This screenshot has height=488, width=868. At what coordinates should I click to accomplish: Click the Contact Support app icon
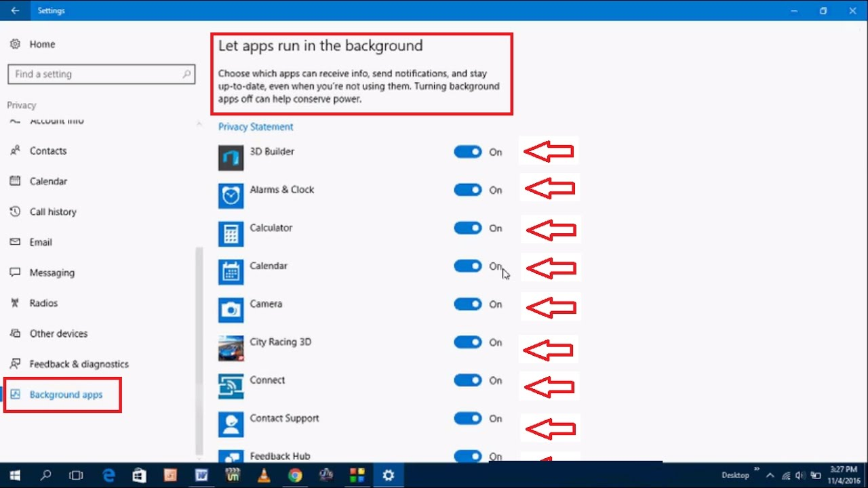pyautogui.click(x=231, y=424)
